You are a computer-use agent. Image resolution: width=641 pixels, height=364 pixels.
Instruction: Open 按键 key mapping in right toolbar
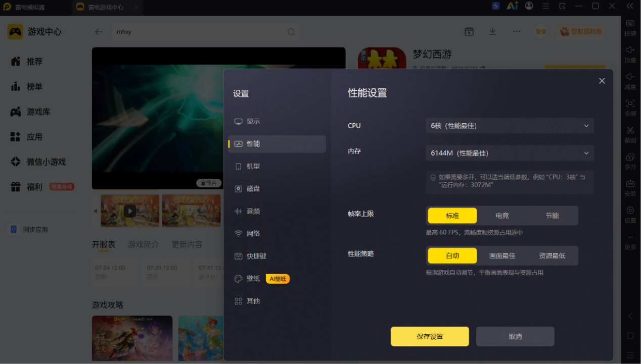tap(630, 28)
